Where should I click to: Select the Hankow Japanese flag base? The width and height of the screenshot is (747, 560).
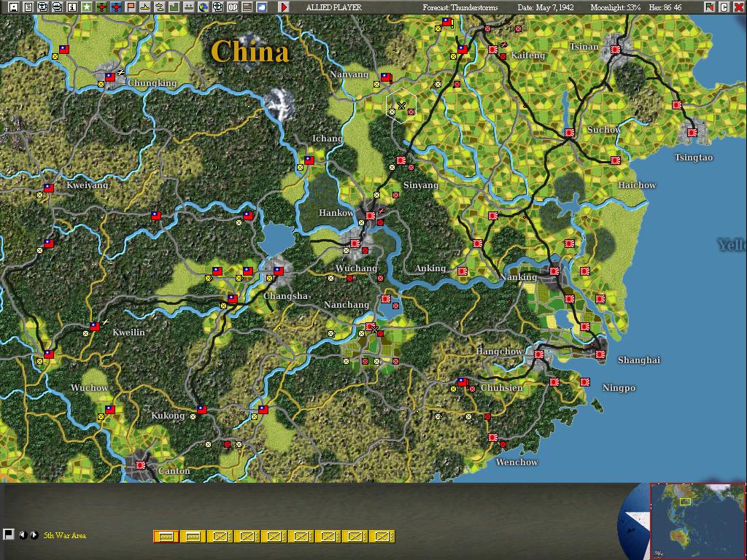[x=370, y=216]
